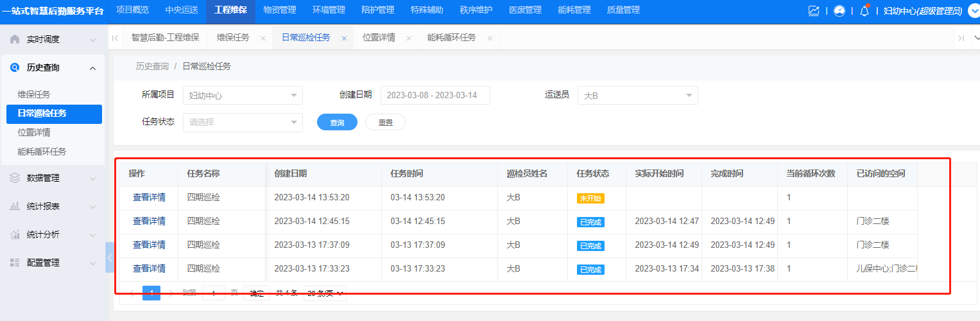980x321 pixels.
Task: Open the statistics chart icon in header
Action: pos(814,10)
